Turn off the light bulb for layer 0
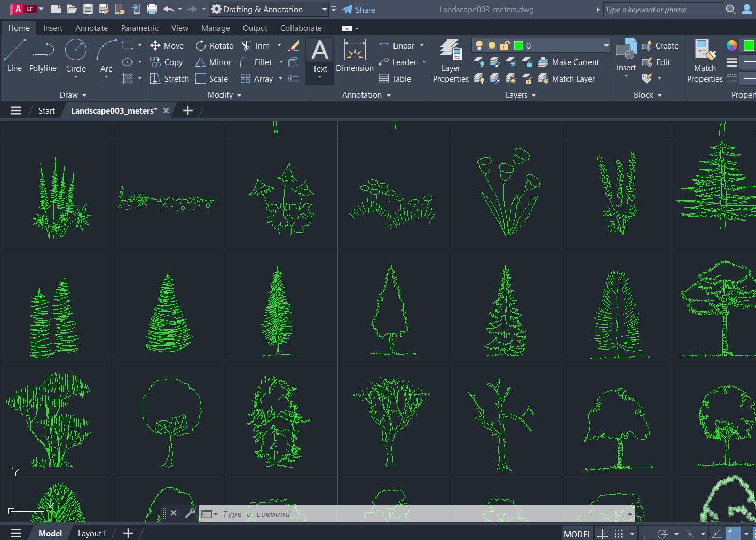The width and height of the screenshot is (756, 540). 480,45
